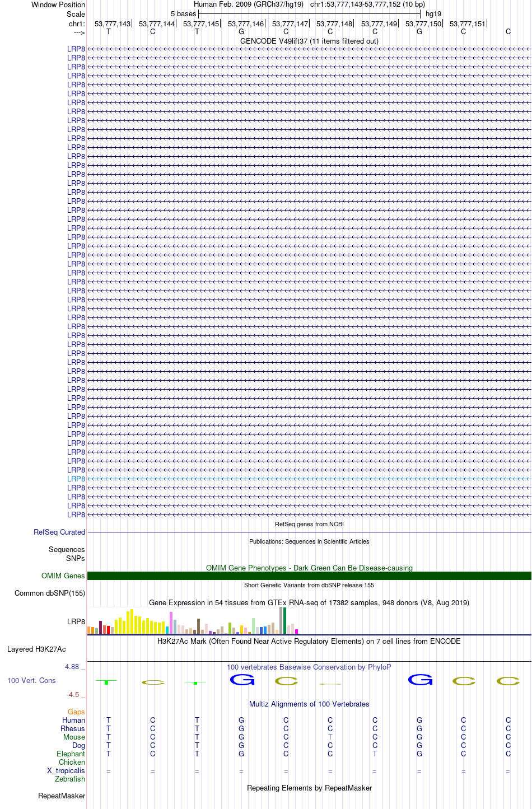The height and width of the screenshot is (809, 532).
Task: Click the RepeatMasker side label
Action: (x=62, y=796)
